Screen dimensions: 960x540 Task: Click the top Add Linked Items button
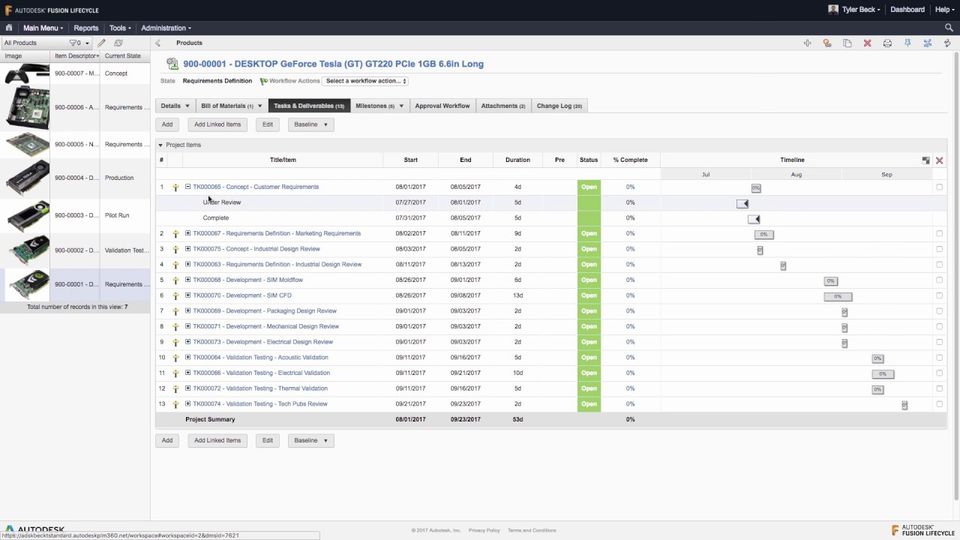(217, 125)
